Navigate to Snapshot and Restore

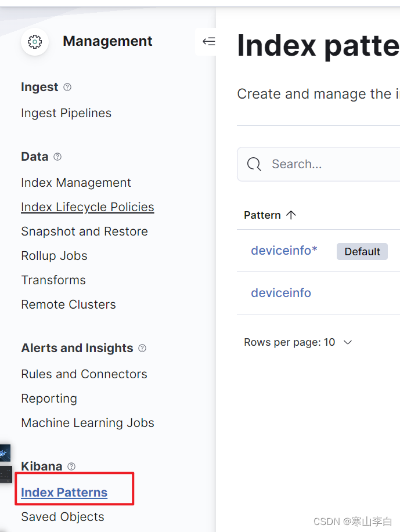point(84,231)
